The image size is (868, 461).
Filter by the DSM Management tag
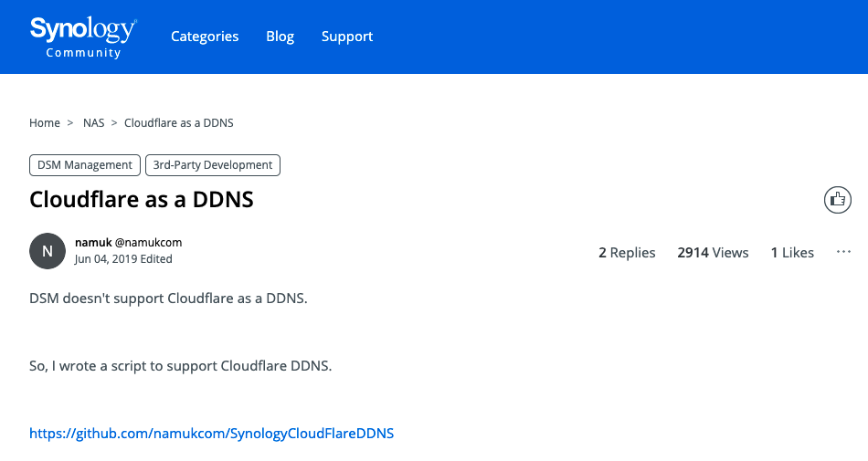click(x=85, y=165)
